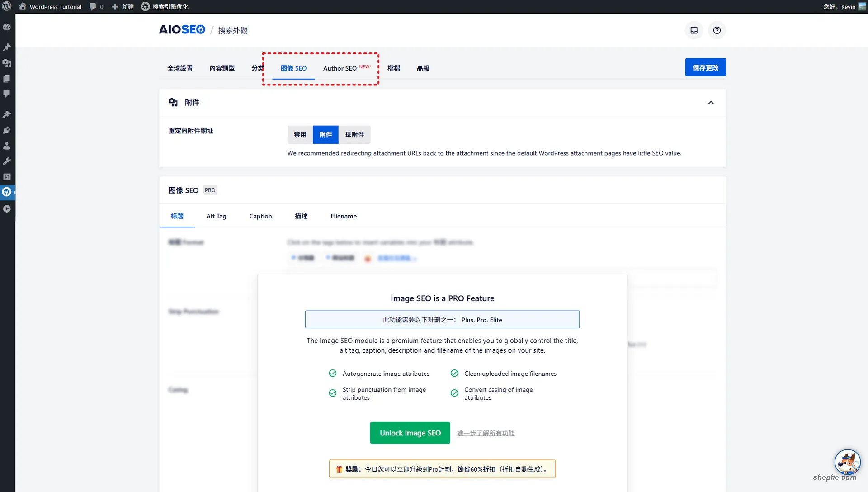Open the 搜索引擎优化 item in the admin bar

(x=165, y=6)
